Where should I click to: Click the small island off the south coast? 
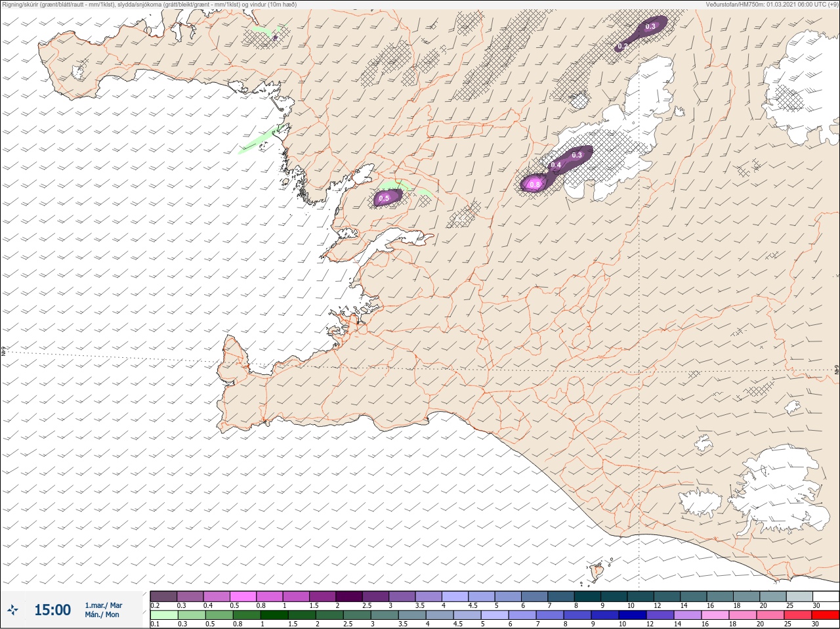click(x=597, y=572)
